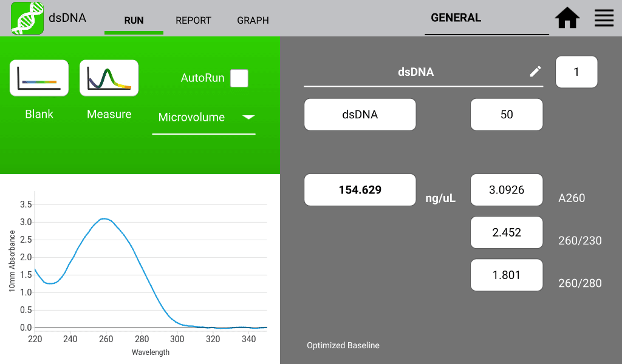Expand the Microvolume dropdown arrow
The image size is (622, 364).
pos(248,117)
